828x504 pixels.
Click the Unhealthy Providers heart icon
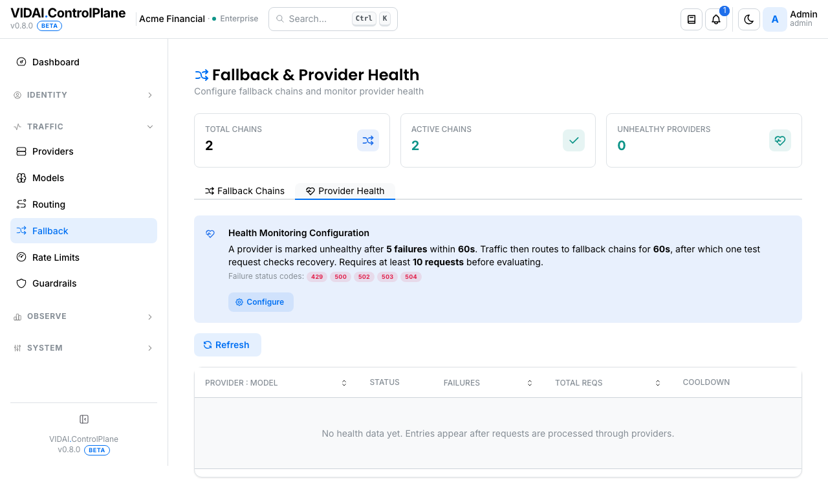pyautogui.click(x=780, y=140)
